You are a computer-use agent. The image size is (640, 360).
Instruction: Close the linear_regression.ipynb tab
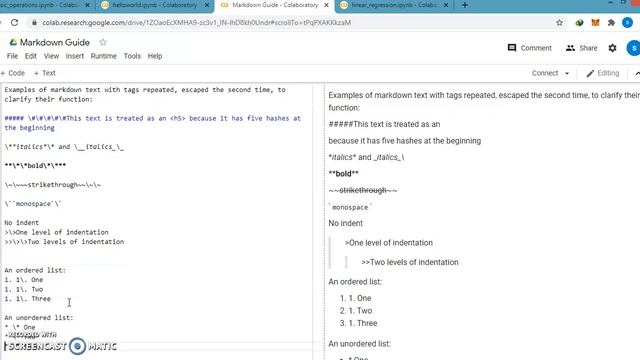click(446, 5)
